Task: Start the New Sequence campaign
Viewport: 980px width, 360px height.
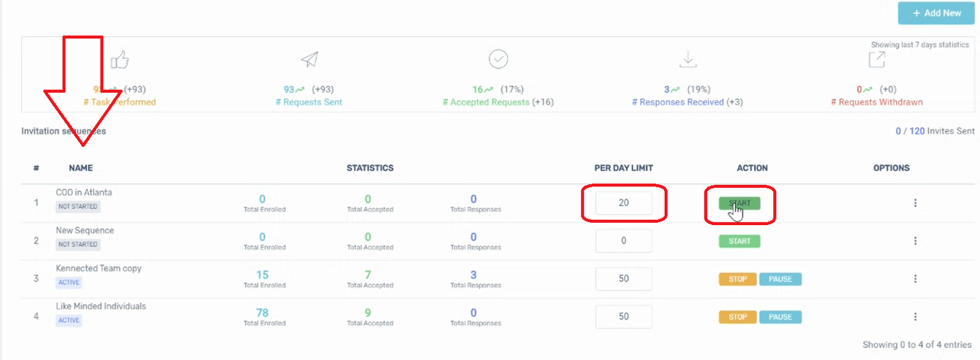Action: click(x=739, y=241)
